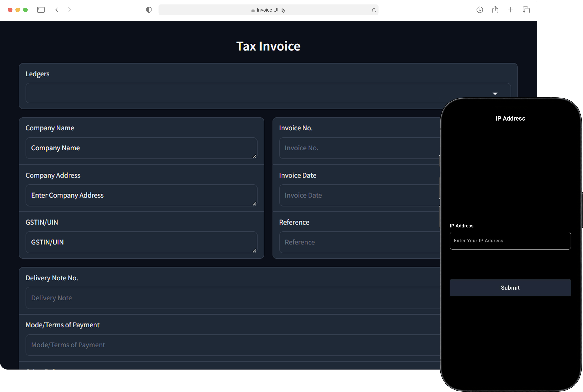
Task: Click the lock icon in the address bar
Action: (x=253, y=10)
